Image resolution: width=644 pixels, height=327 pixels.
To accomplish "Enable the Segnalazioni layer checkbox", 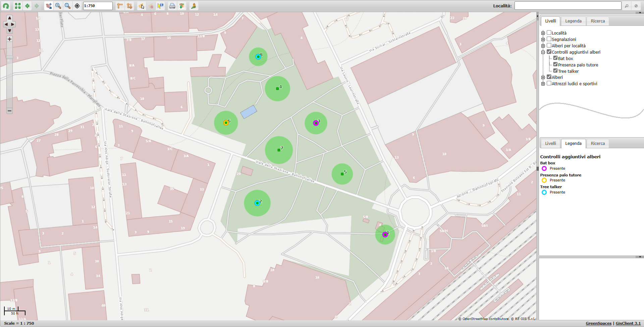I will click(549, 39).
